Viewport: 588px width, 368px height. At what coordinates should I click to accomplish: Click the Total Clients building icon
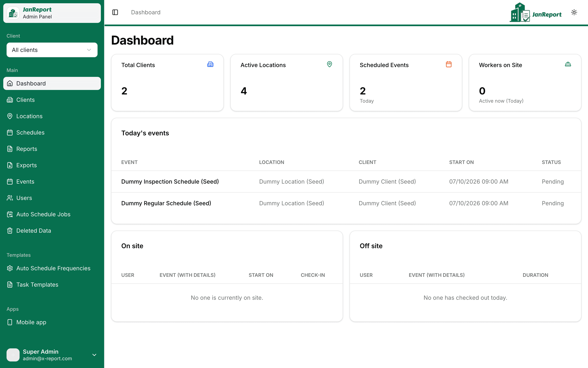click(x=210, y=64)
